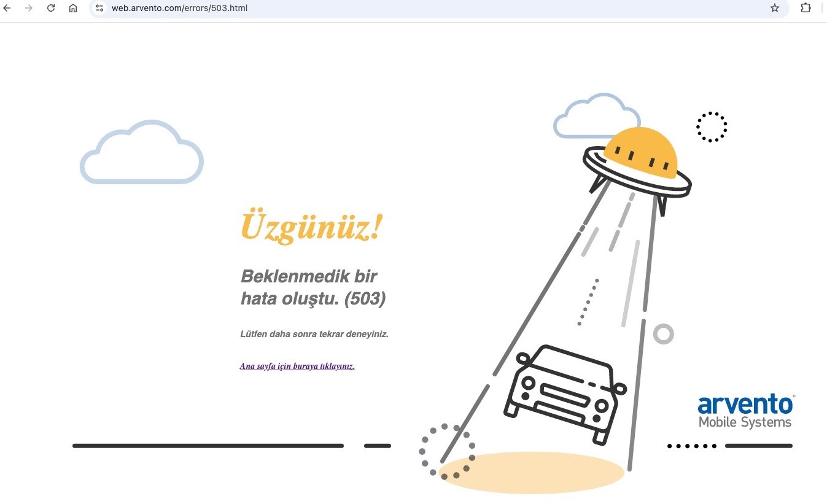Open 'Ana sayfa için buraya tıklayınız' link
Screen dimensions: 827x504
pyautogui.click(x=297, y=366)
